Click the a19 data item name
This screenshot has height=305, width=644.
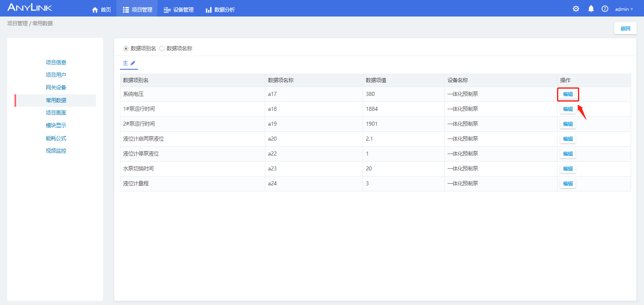point(272,124)
